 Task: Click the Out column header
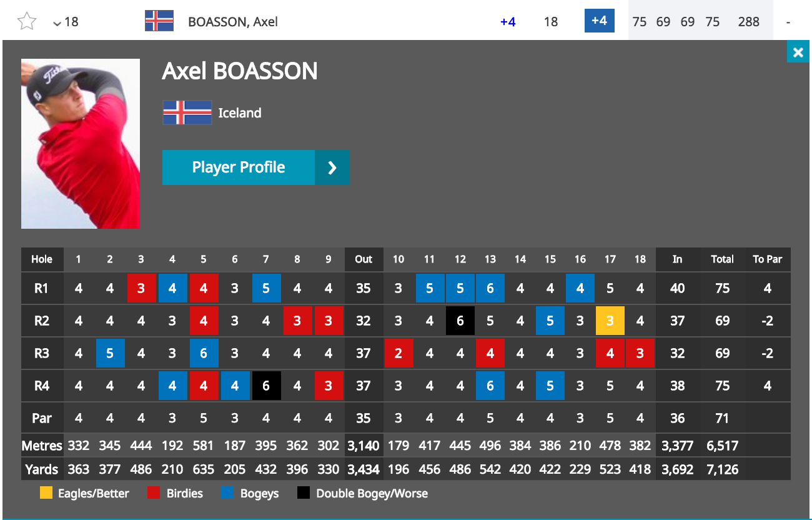364,259
